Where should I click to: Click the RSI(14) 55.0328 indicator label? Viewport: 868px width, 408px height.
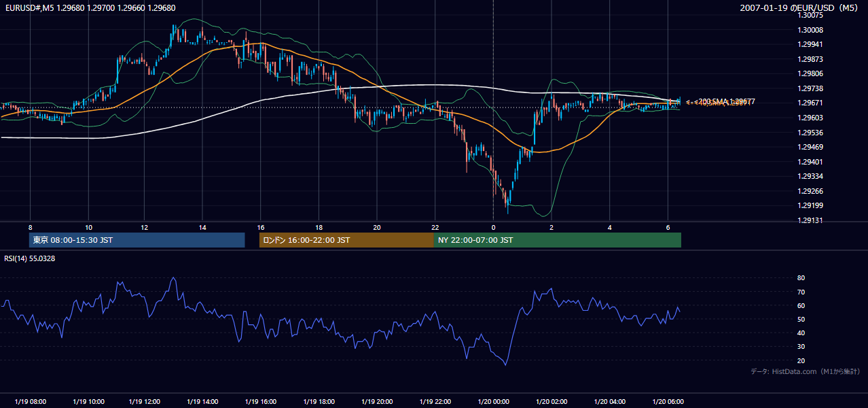pos(30,258)
